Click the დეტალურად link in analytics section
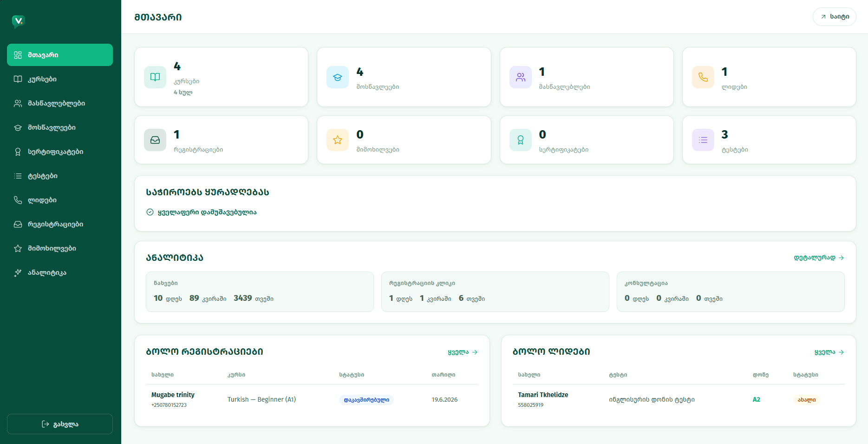 point(819,258)
